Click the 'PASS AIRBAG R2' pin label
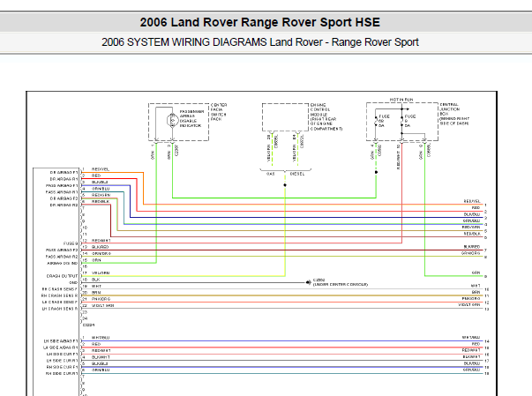 point(62,257)
